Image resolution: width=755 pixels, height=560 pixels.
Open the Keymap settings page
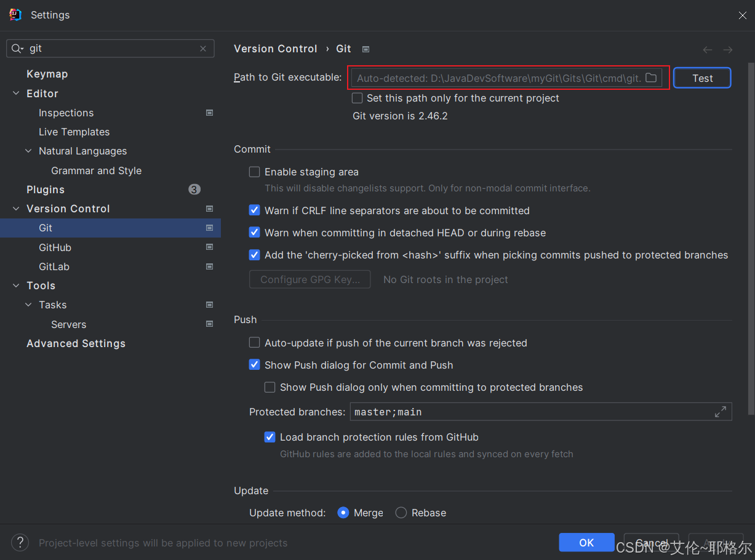click(x=47, y=74)
